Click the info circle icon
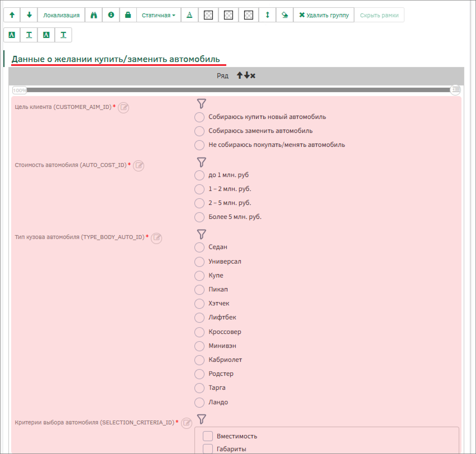Screen dimensions: 476x454 click(x=111, y=15)
